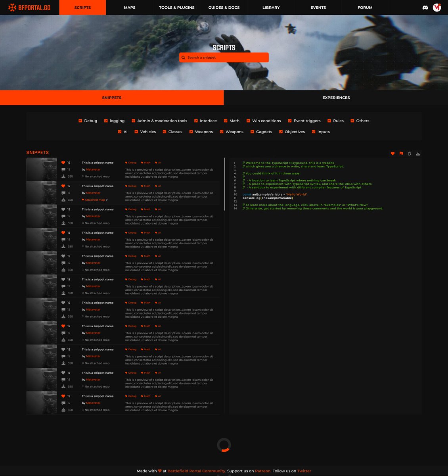The height and width of the screenshot is (476, 448).
Task: Focus the Search a snippet field
Action: pyautogui.click(x=224, y=58)
